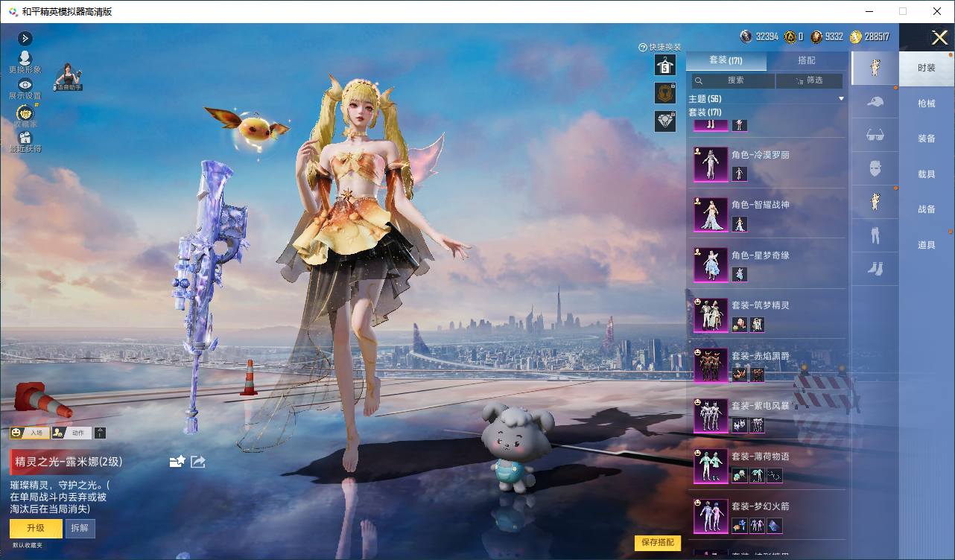Image resolution: width=955 pixels, height=560 pixels.
Task: Click the 32394 currency counter
Action: pyautogui.click(x=760, y=36)
